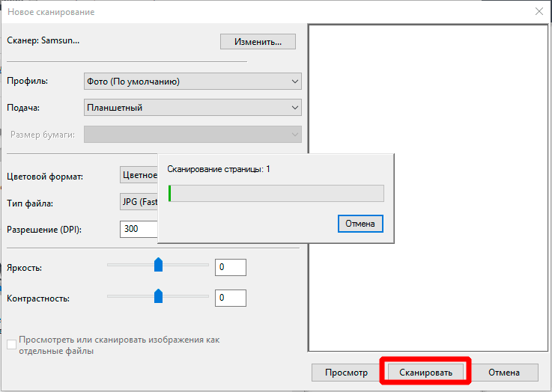Select the Тип файла JPG dropdown
This screenshot has height=392, width=552.
click(x=139, y=203)
